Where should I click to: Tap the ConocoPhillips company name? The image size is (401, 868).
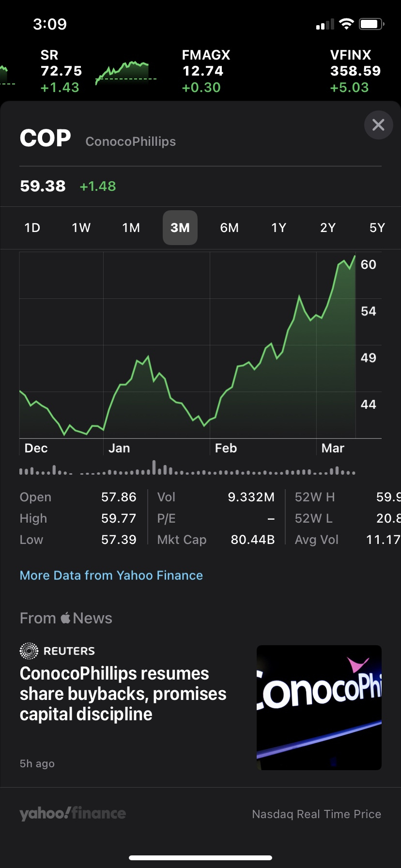point(131,141)
